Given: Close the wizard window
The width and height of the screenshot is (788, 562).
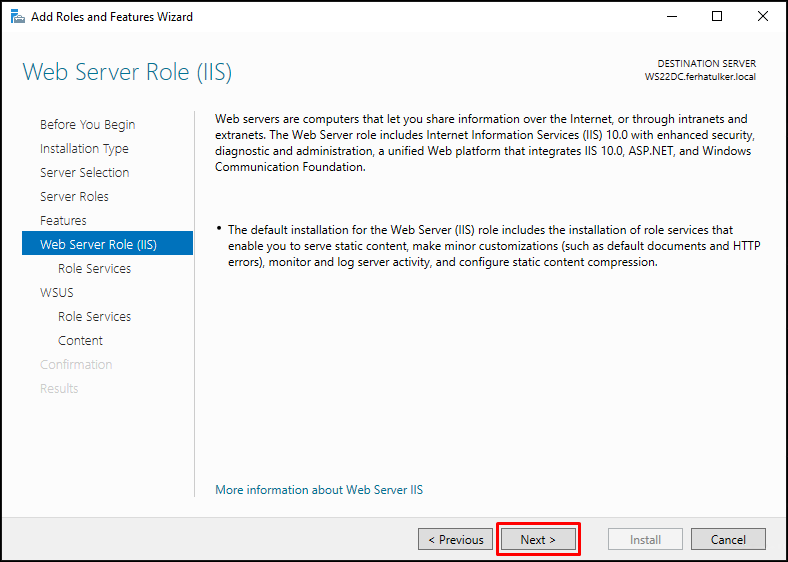Looking at the screenshot, I should tap(762, 17).
